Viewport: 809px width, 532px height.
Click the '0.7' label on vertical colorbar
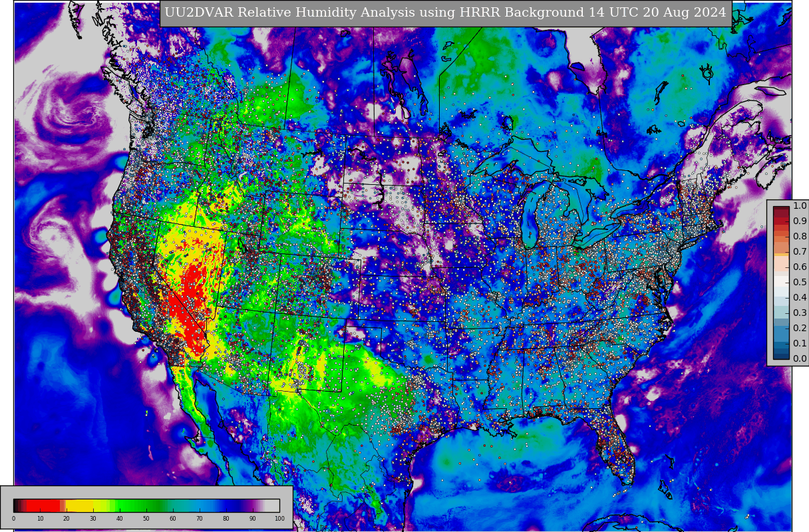800,252
